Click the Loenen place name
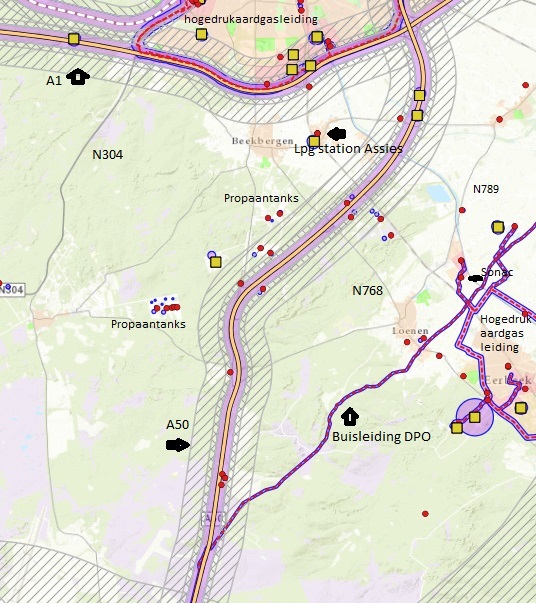 410,331
